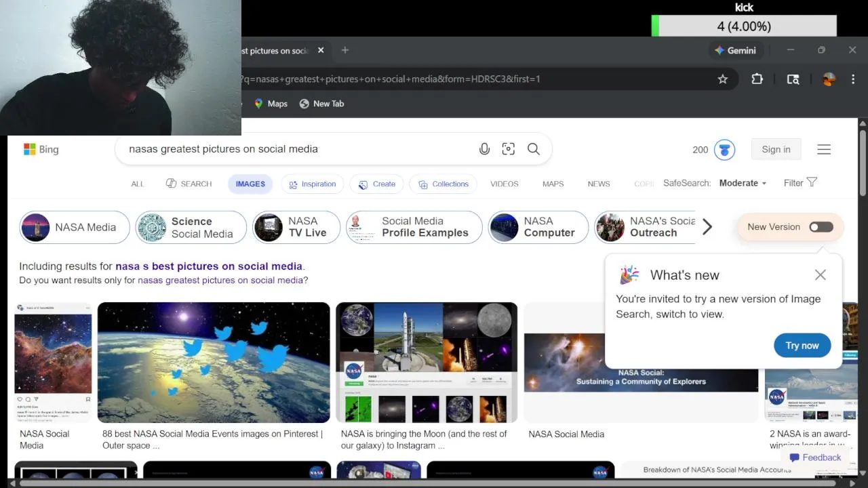This screenshot has width=868, height=488.
Task: Click 'nasa s best pictures' suggestion link
Action: click(x=209, y=266)
